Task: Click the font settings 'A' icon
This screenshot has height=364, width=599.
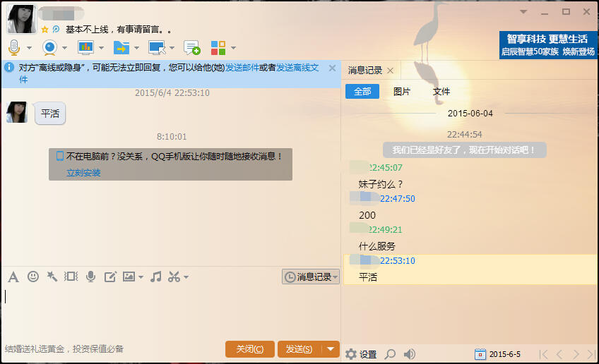Action: [x=13, y=277]
